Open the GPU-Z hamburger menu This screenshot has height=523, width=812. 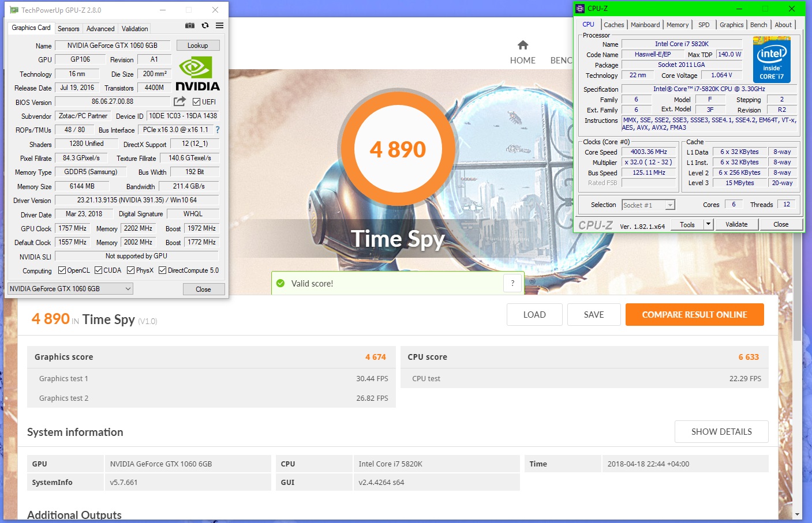(220, 25)
